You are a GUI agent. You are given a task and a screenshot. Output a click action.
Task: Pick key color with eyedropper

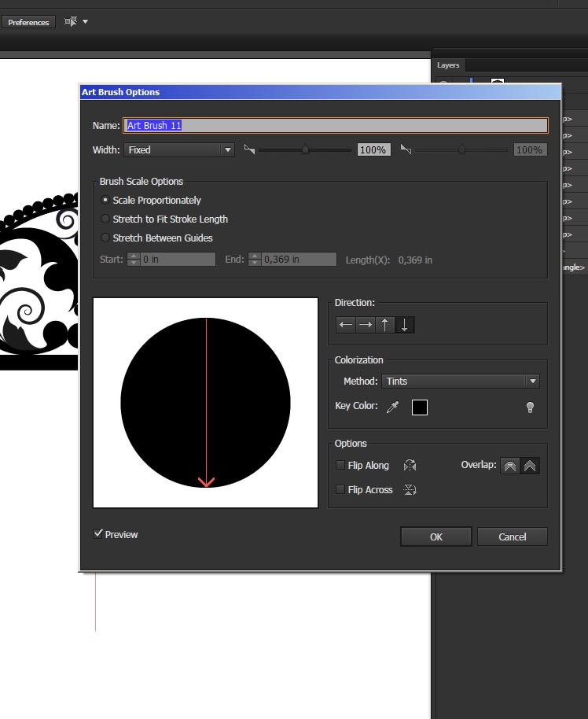pos(393,407)
